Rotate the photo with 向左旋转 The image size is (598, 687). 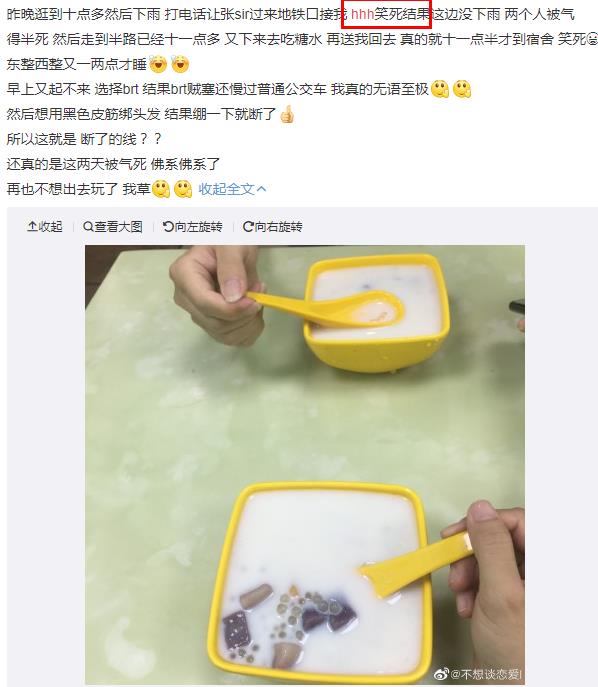[x=192, y=227]
